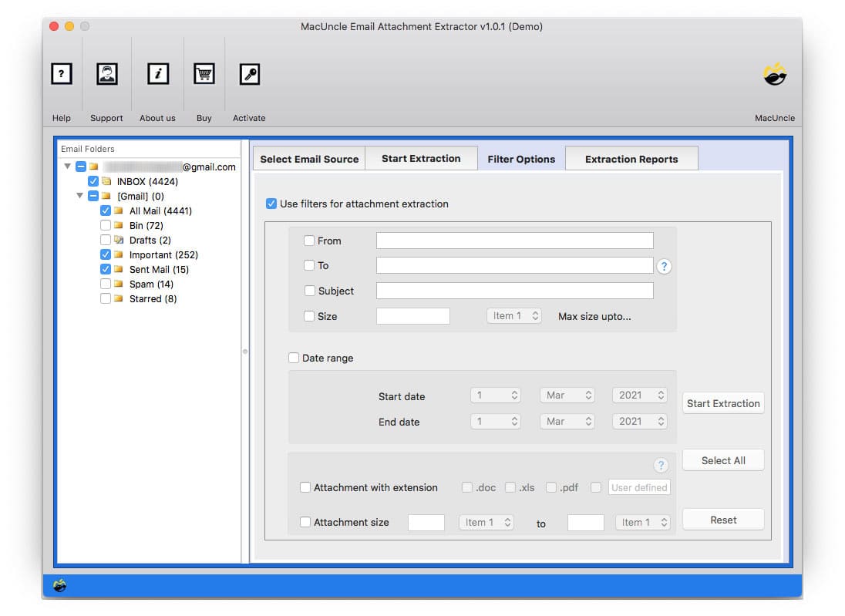This screenshot has width=845, height=616.
Task: Open the Extraction Reports tab
Action: [631, 159]
